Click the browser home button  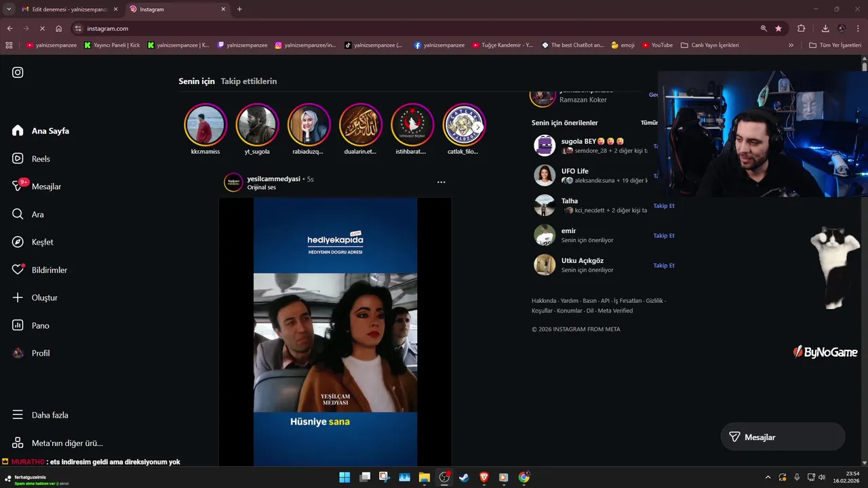point(59,28)
